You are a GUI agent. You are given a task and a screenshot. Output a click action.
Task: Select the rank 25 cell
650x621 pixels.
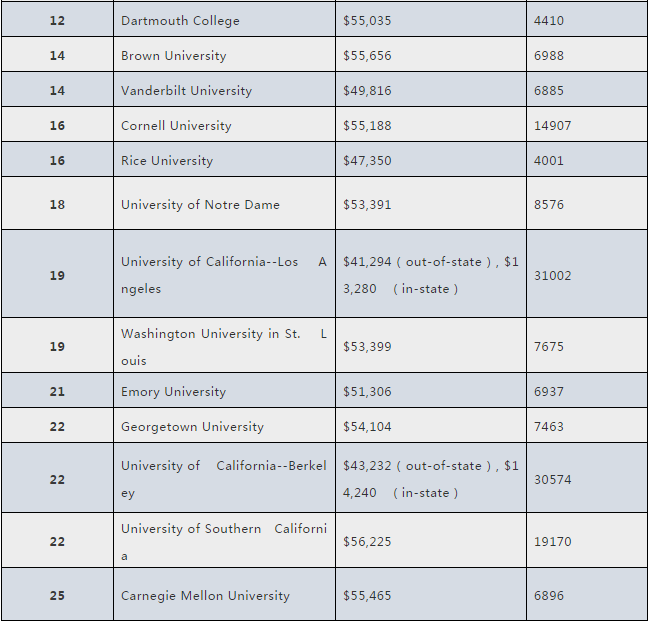pos(57,596)
